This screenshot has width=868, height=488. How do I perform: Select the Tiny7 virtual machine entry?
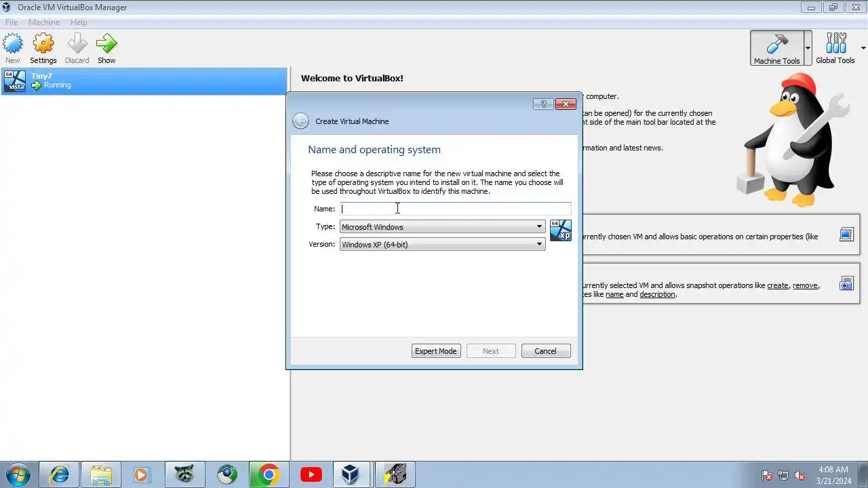tap(144, 81)
